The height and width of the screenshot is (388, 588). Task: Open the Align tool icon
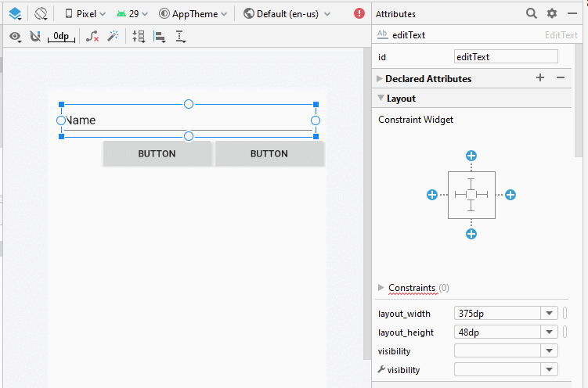tap(160, 36)
